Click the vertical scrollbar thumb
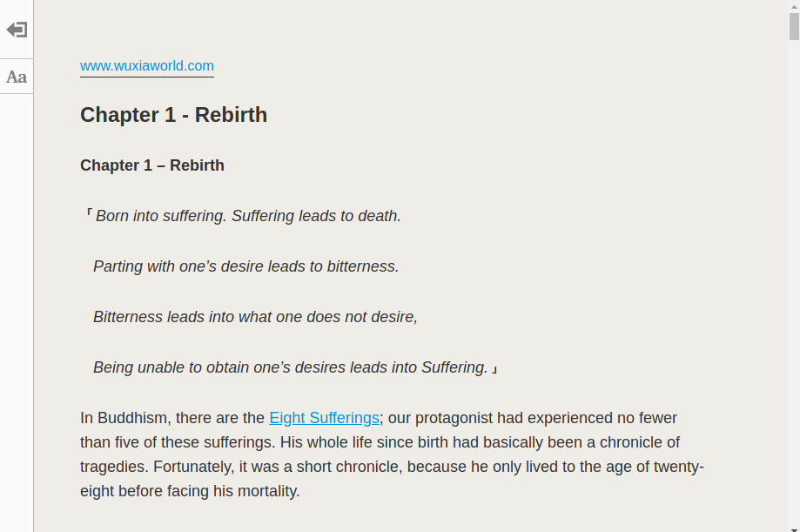This screenshot has width=800, height=532. [794, 26]
